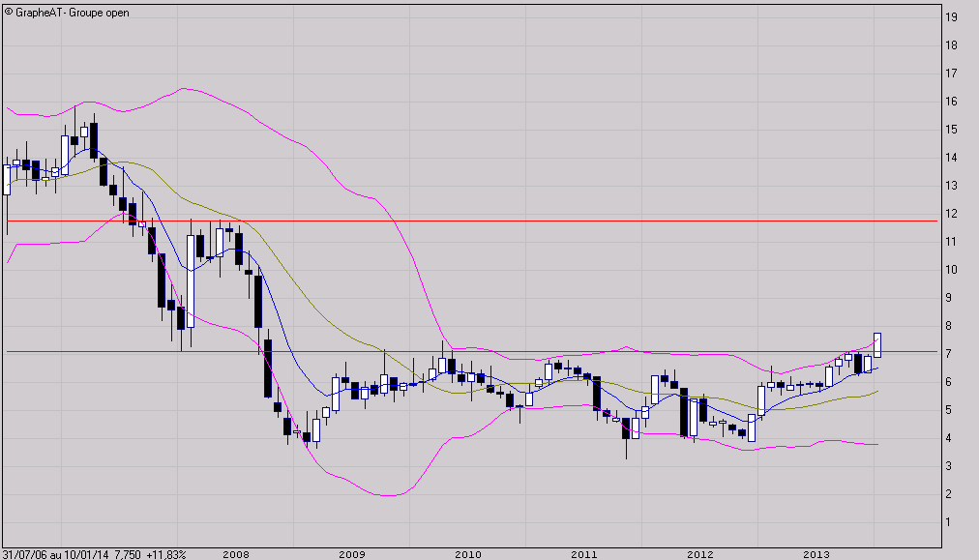Click price scale label 6

[x=948, y=382]
